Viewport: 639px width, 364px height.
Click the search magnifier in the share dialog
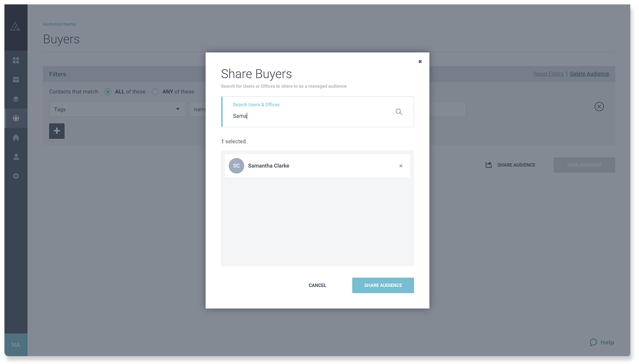[399, 112]
